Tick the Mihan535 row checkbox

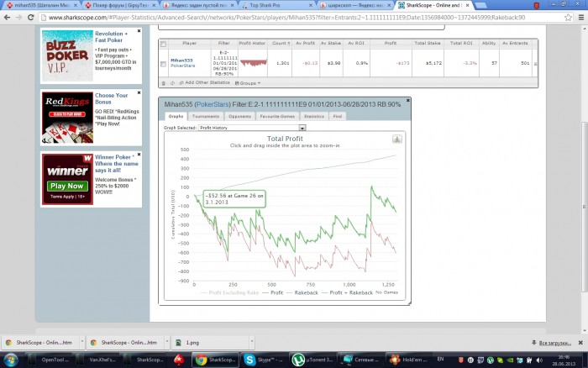[x=164, y=64]
